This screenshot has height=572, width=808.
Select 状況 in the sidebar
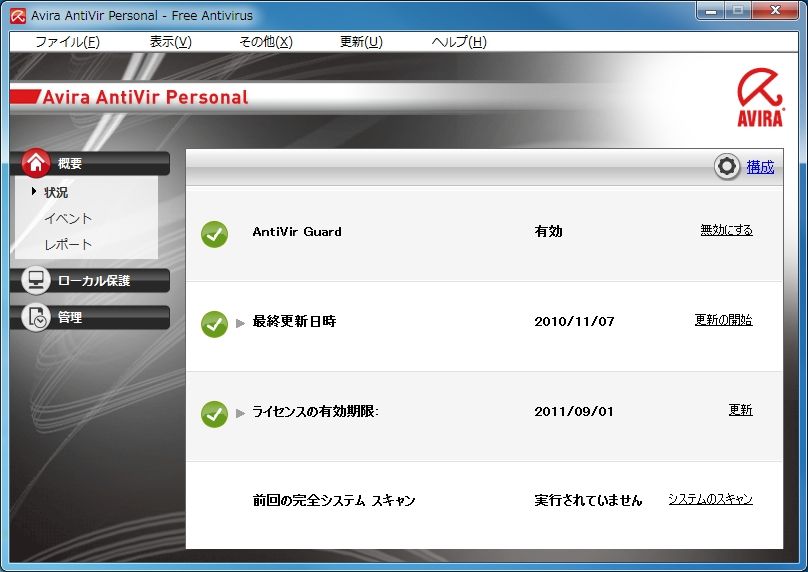56,192
